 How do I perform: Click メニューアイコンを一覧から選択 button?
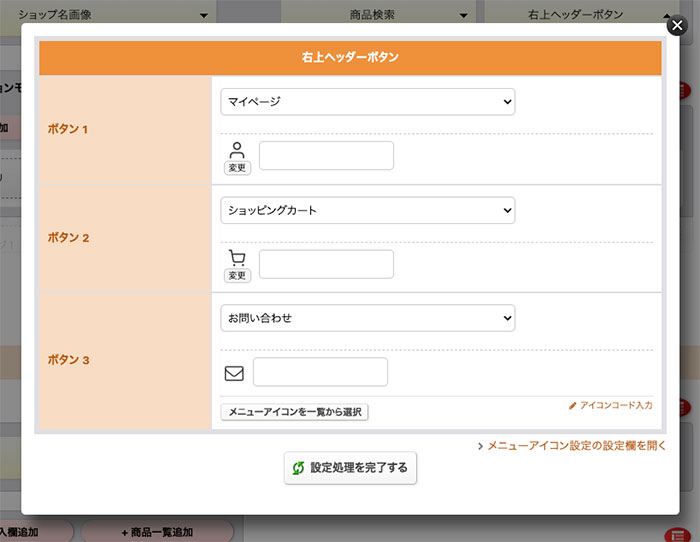[294, 412]
